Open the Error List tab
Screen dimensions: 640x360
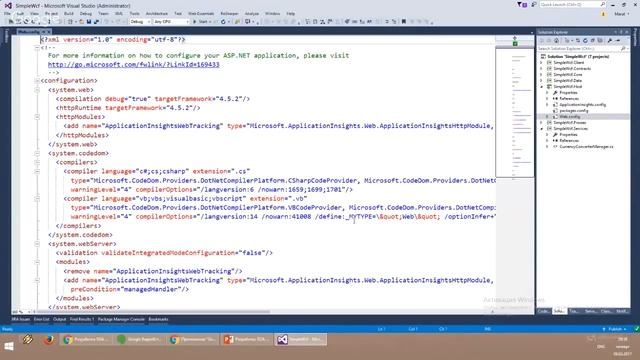pos(41,319)
